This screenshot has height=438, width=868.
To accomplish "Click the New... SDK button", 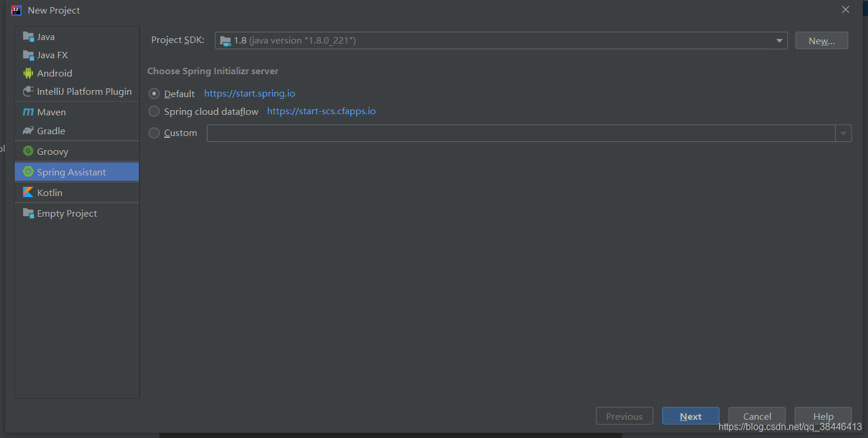I will click(x=822, y=41).
